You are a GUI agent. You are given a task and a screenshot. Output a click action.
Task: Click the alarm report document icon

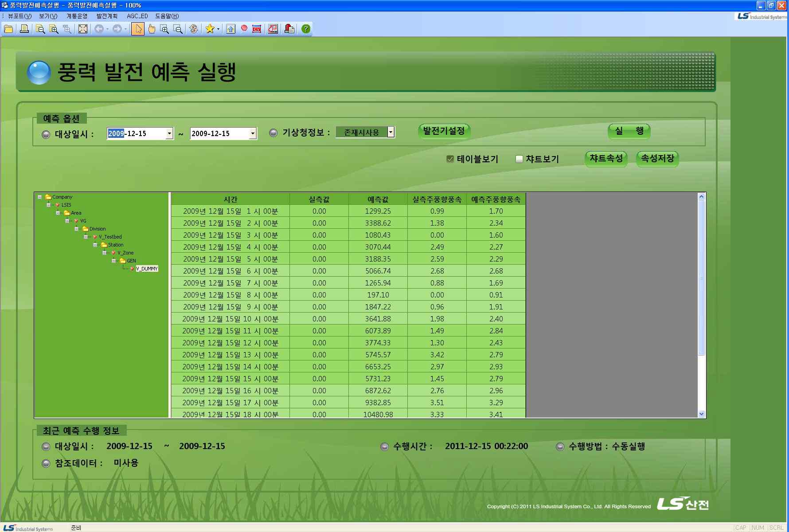coord(289,29)
